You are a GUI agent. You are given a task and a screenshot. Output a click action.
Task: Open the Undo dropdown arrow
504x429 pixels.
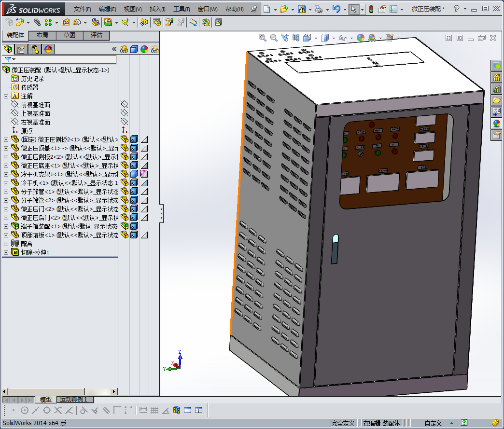coord(344,9)
